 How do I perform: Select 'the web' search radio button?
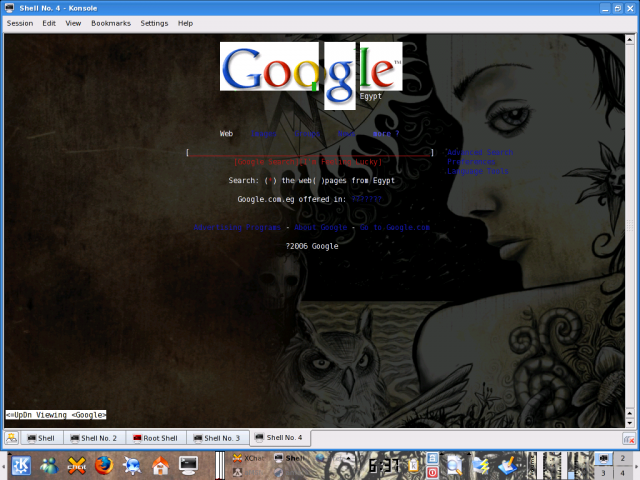(271, 180)
